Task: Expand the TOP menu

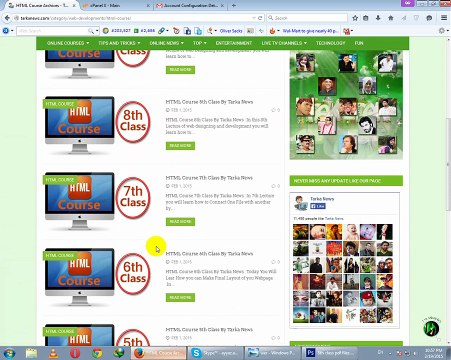Action: pyautogui.click(x=199, y=43)
